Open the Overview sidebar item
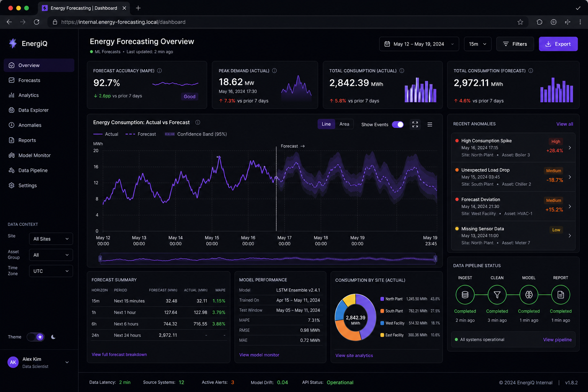588x392 pixels. (39, 65)
